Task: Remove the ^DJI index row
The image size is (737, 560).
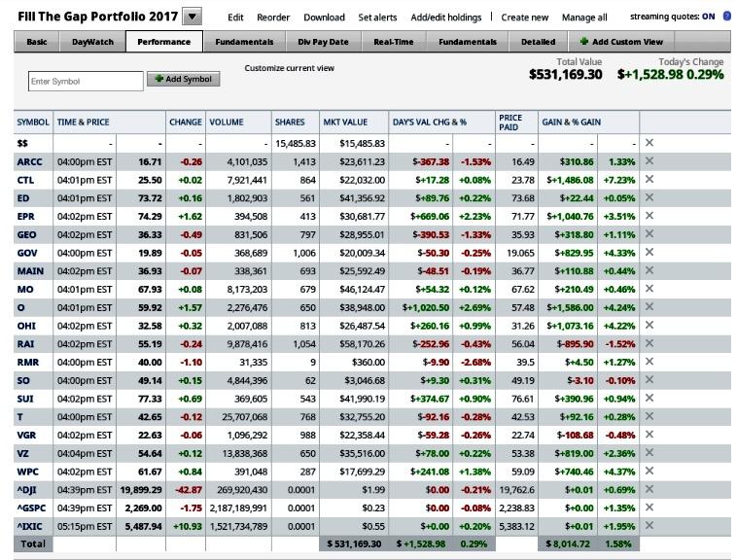Action: coord(649,489)
